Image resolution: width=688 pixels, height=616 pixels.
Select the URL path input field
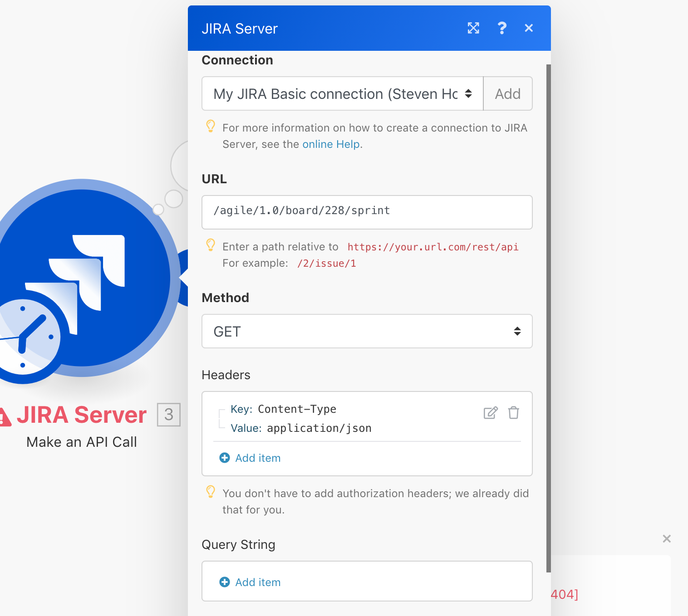pyautogui.click(x=367, y=212)
